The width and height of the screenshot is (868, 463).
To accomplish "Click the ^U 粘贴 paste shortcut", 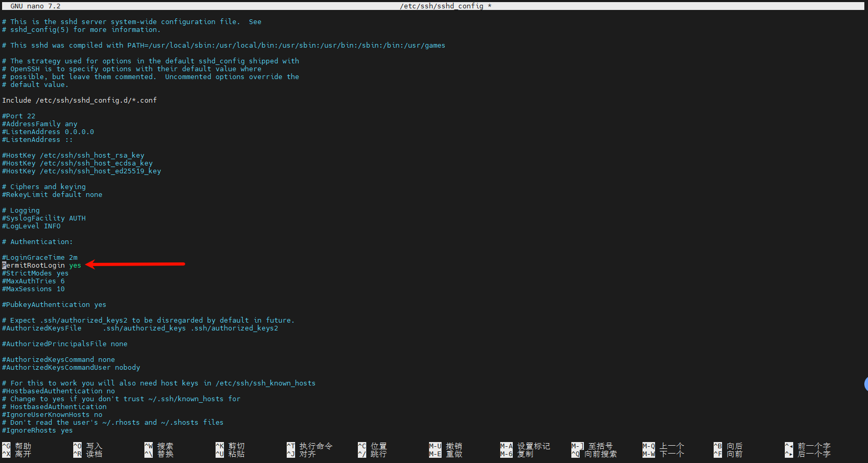I will click(230, 454).
